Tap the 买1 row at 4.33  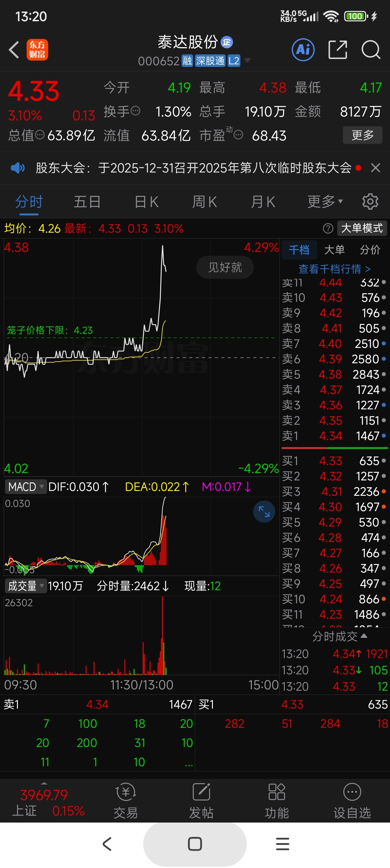(334, 461)
